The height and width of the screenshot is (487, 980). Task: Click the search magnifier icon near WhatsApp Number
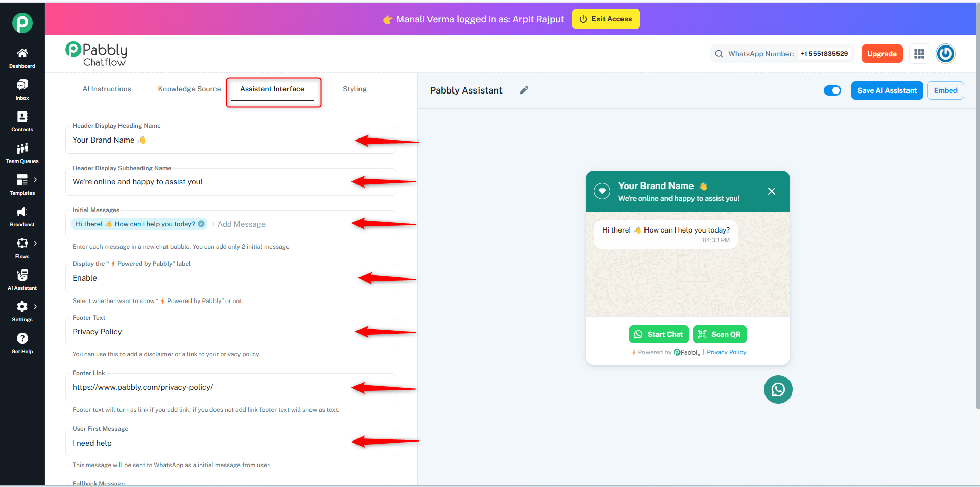(719, 54)
